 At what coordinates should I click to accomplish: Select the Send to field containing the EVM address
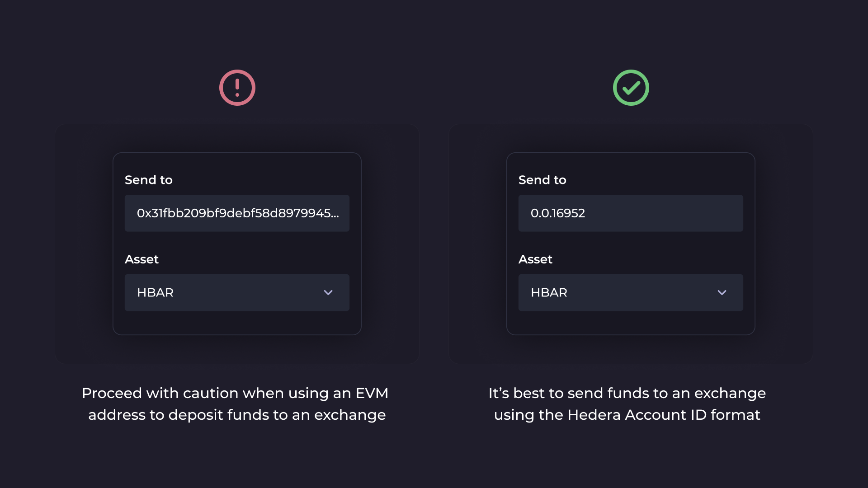[x=237, y=213]
